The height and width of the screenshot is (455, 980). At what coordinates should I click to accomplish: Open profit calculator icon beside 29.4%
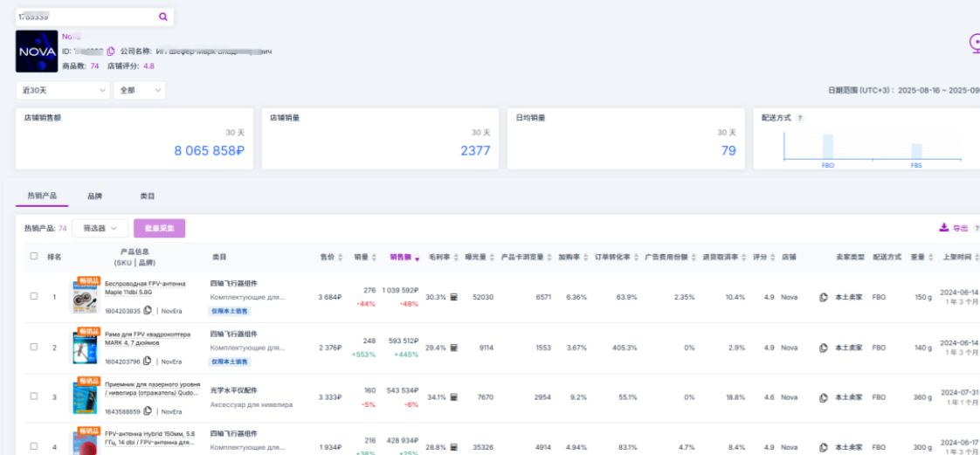[x=454, y=348]
